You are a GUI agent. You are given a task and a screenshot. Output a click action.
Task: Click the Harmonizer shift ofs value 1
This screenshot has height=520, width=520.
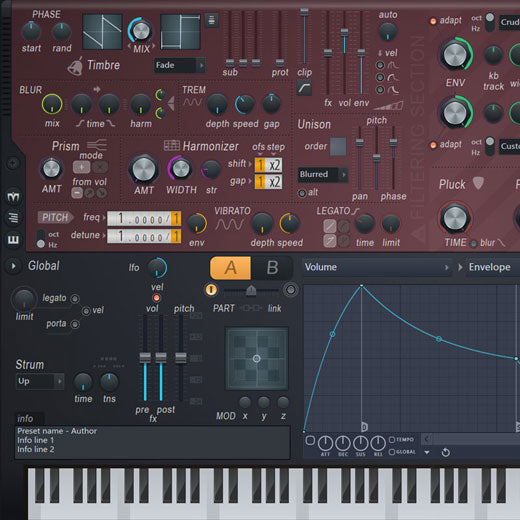coord(260,165)
